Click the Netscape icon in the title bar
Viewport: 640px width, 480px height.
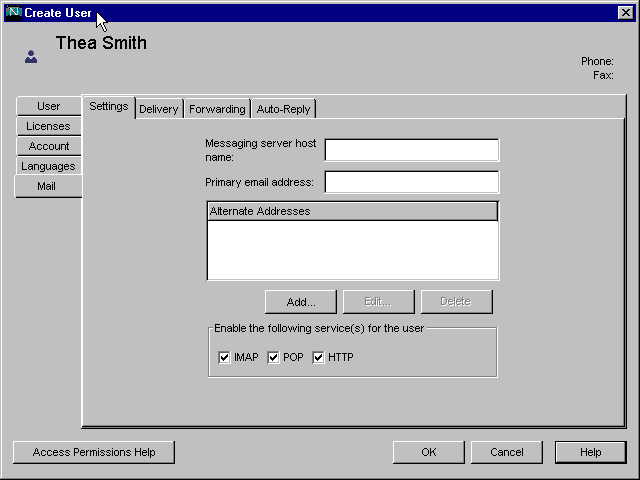(x=14, y=13)
